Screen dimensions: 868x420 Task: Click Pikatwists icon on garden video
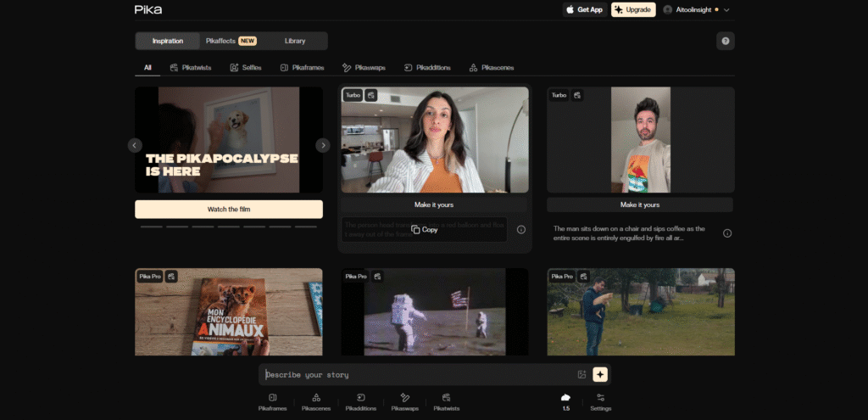click(583, 277)
